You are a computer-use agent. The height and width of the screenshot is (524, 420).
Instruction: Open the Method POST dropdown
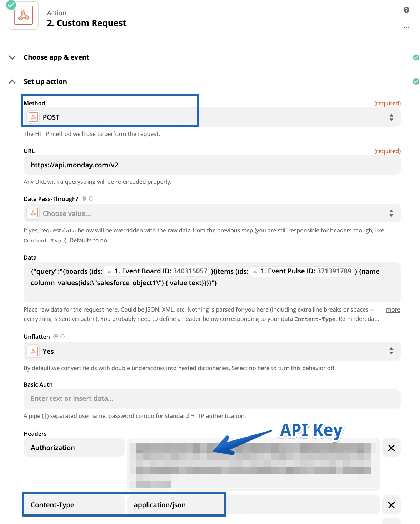(212, 117)
